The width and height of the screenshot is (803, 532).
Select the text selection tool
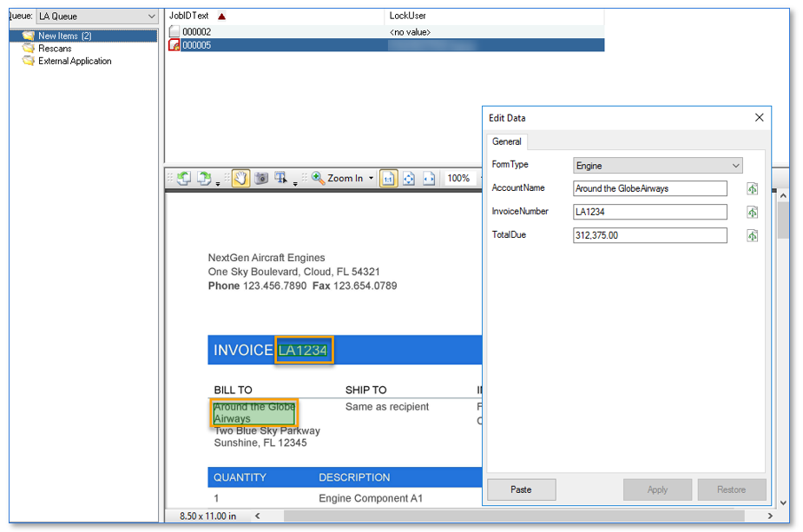tap(280, 178)
